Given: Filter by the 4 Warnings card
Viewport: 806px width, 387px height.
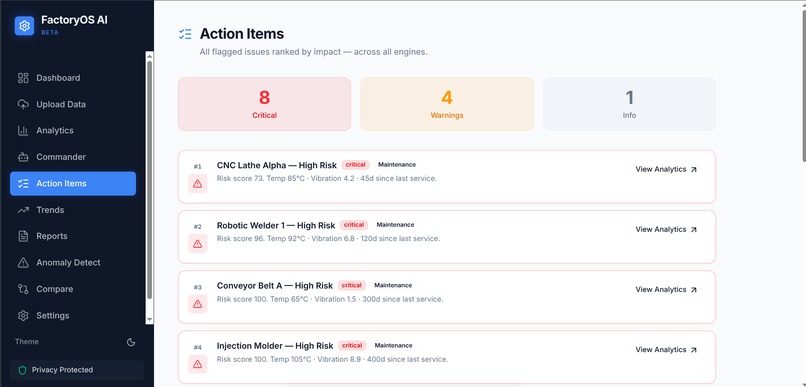Looking at the screenshot, I should (x=447, y=104).
